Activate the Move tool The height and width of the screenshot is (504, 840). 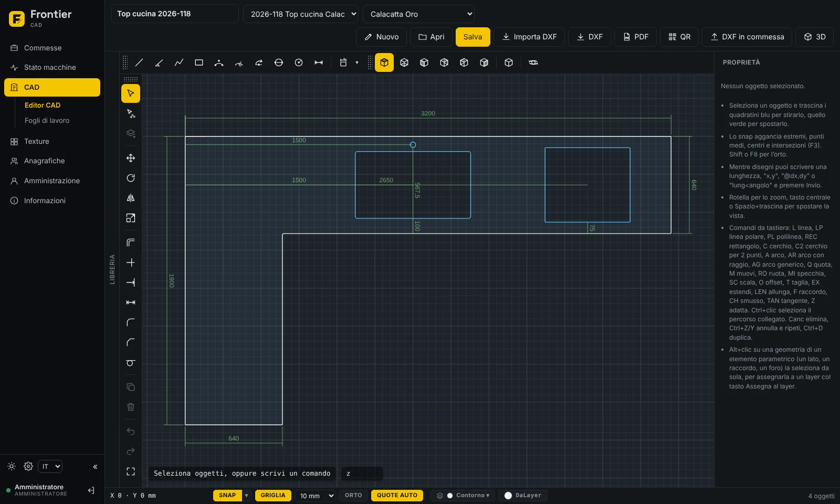click(x=131, y=158)
